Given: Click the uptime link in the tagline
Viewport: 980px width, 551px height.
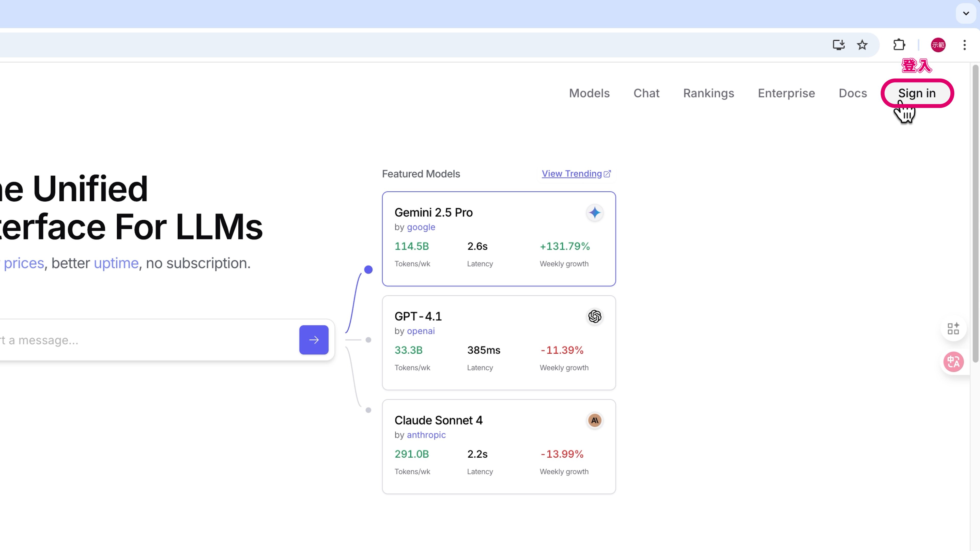Looking at the screenshot, I should click(x=116, y=263).
